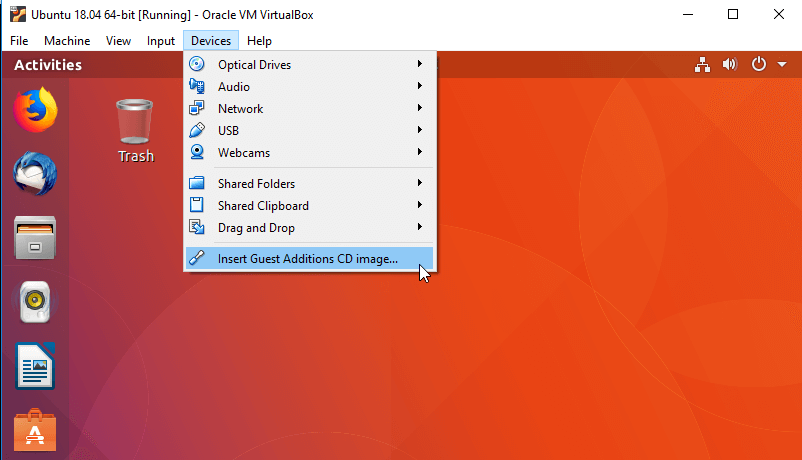Open the View menu
802x460 pixels.
pos(118,41)
